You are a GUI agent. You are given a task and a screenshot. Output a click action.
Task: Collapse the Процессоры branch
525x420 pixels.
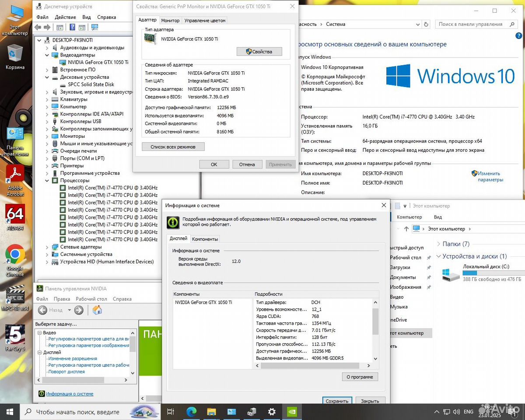click(48, 180)
